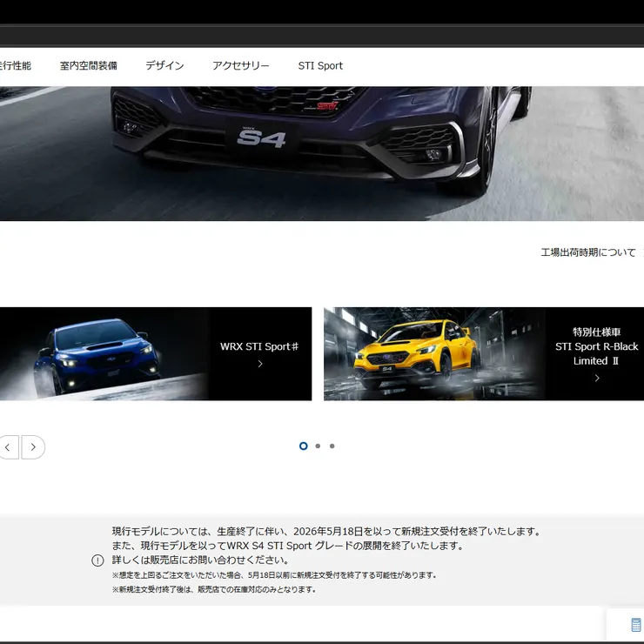Open the アクセサリー tab
The image size is (644, 644).
coord(241,66)
